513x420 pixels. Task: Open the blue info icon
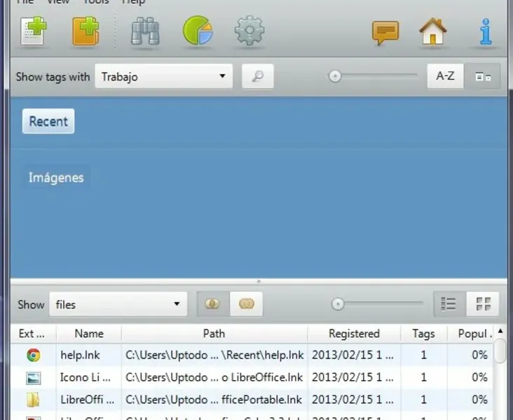(486, 31)
